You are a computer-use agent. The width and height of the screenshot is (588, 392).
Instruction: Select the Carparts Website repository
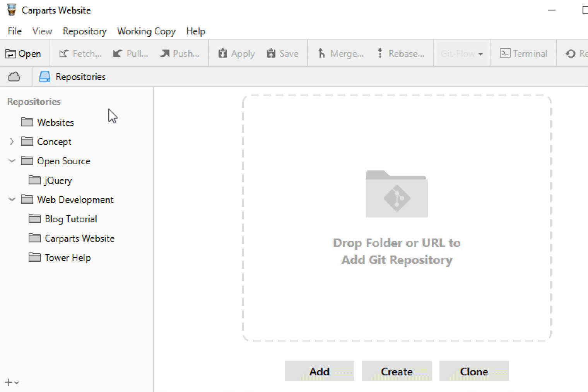tap(79, 238)
